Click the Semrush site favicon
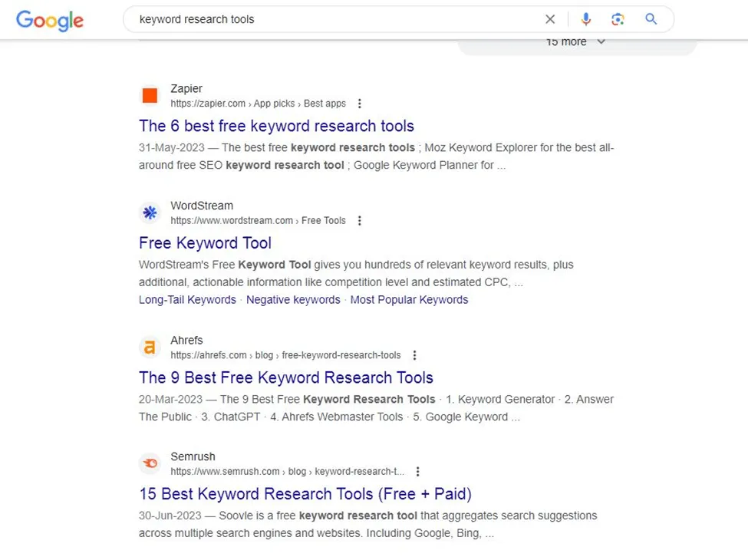The image size is (748, 560). [150, 463]
